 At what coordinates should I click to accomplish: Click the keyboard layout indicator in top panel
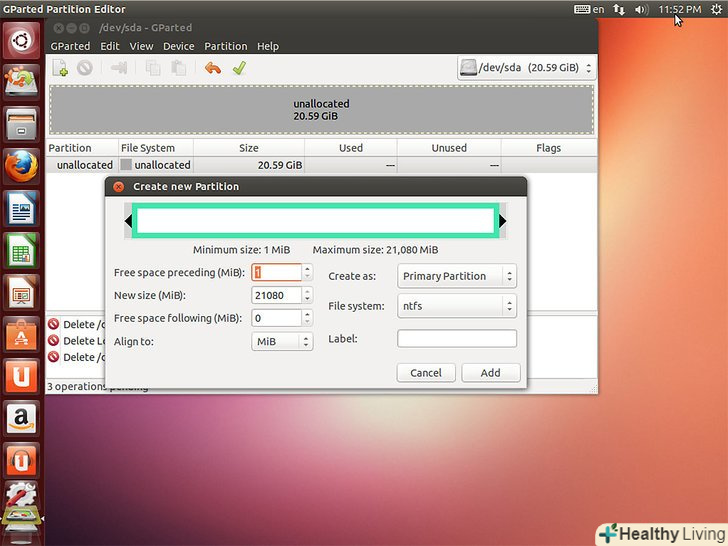tap(589, 9)
